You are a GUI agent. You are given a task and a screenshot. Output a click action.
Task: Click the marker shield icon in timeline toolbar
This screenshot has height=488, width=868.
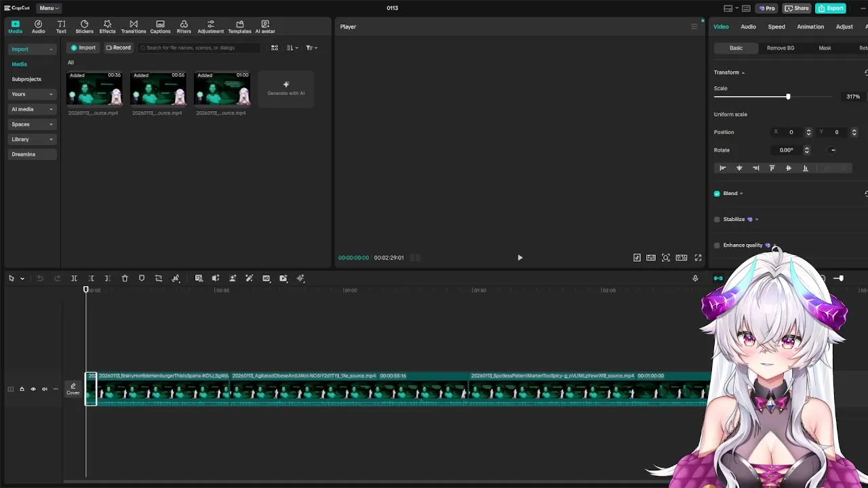[x=142, y=279]
